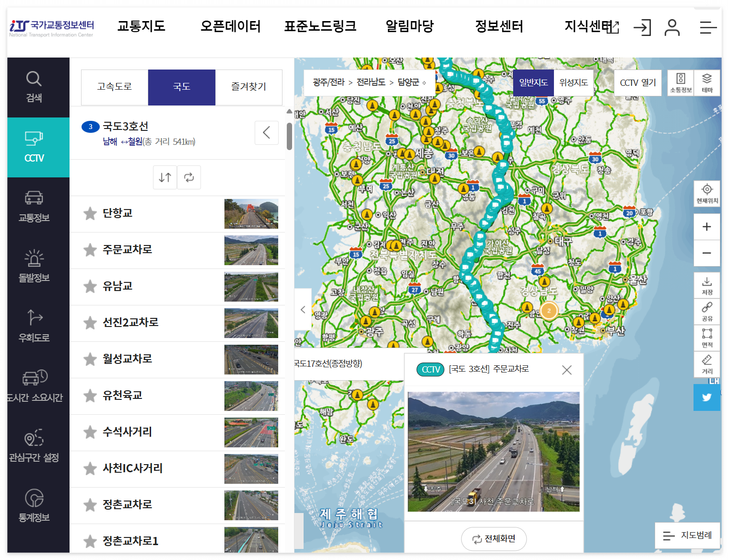This screenshot has width=729, height=560.
Task: Open the 면적 area measurement tool
Action: coord(707,338)
